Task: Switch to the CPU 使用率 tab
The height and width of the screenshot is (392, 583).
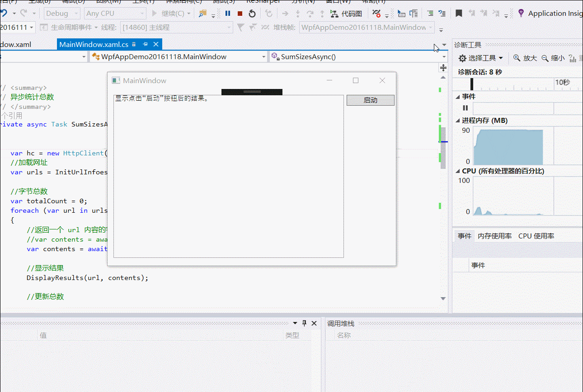Action: [x=536, y=236]
